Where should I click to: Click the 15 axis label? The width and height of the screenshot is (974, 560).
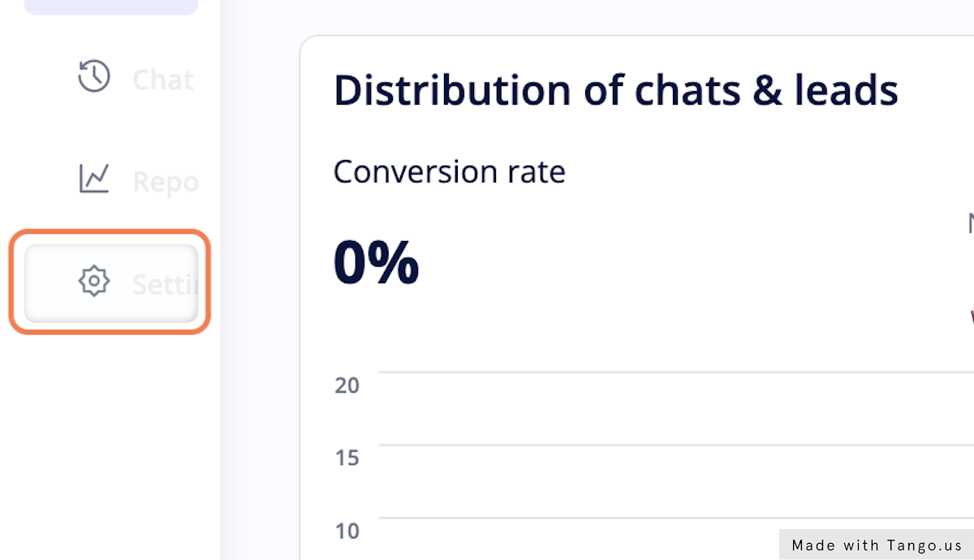[347, 458]
